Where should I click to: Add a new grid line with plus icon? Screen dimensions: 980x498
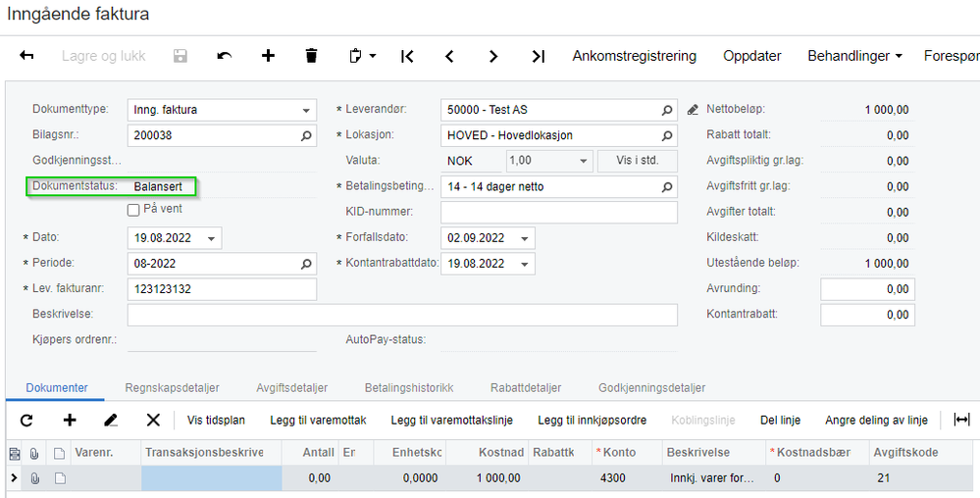coord(70,420)
